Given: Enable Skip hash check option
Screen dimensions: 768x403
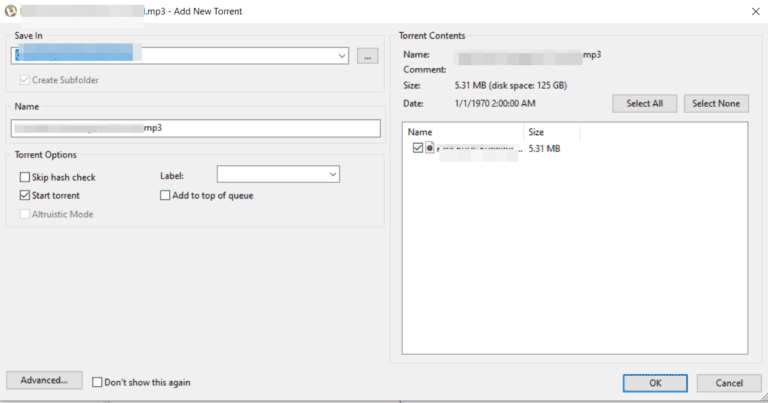Looking at the screenshot, I should pos(25,177).
